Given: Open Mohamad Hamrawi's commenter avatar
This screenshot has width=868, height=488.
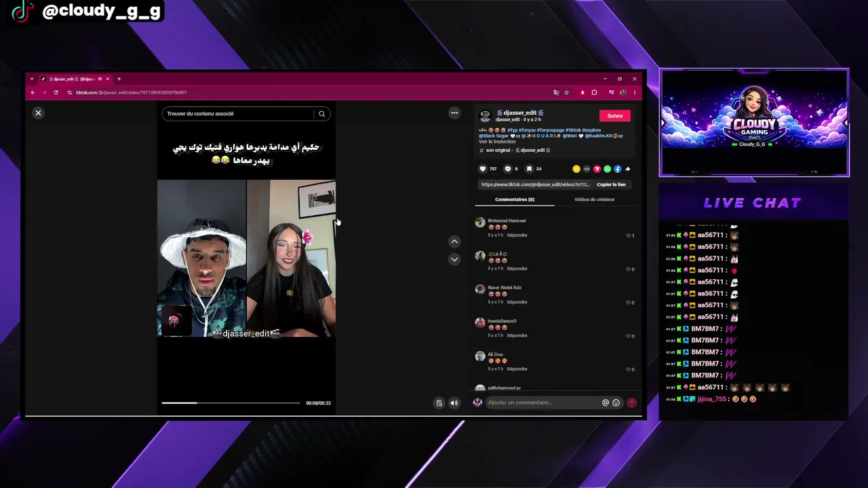Looking at the screenshot, I should [480, 222].
